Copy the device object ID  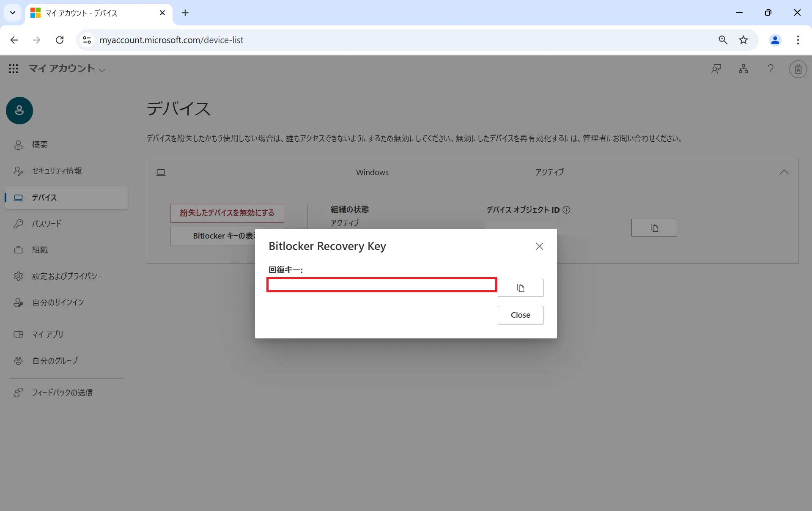(654, 228)
